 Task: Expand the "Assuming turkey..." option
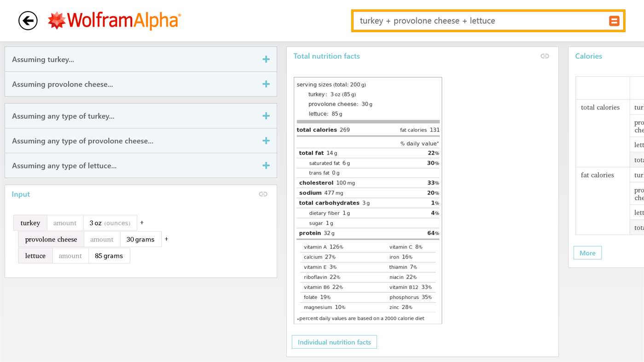(266, 59)
